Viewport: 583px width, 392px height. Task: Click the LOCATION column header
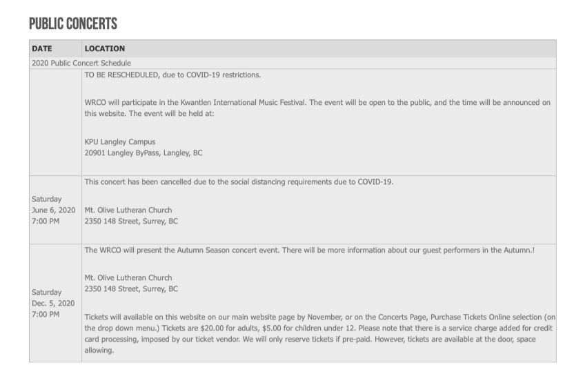click(105, 48)
